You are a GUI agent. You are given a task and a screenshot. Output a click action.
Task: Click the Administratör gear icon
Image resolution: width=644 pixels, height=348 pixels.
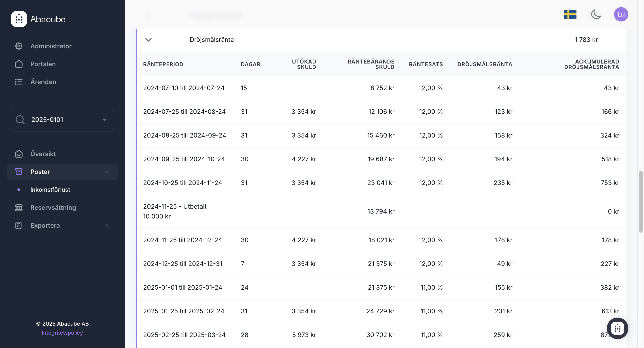coord(19,46)
